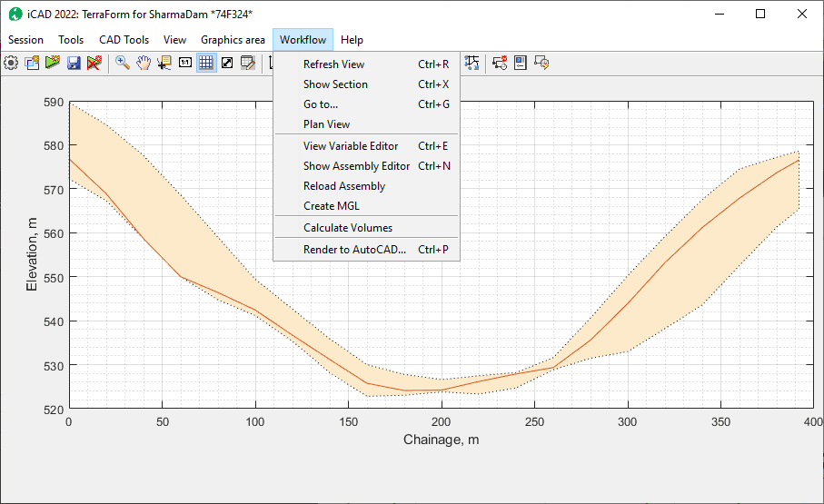Open the Graphics area menu
This screenshot has height=504, width=824.
tap(233, 40)
